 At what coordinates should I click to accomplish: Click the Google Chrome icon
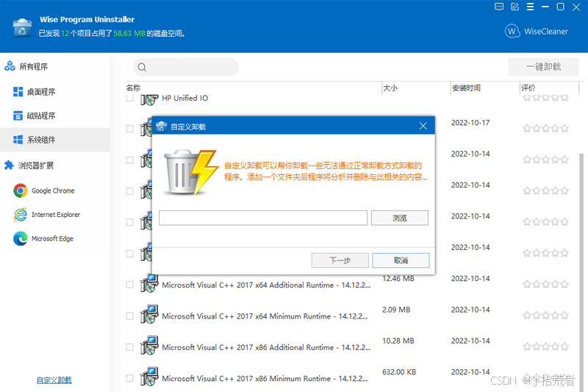[x=21, y=190]
